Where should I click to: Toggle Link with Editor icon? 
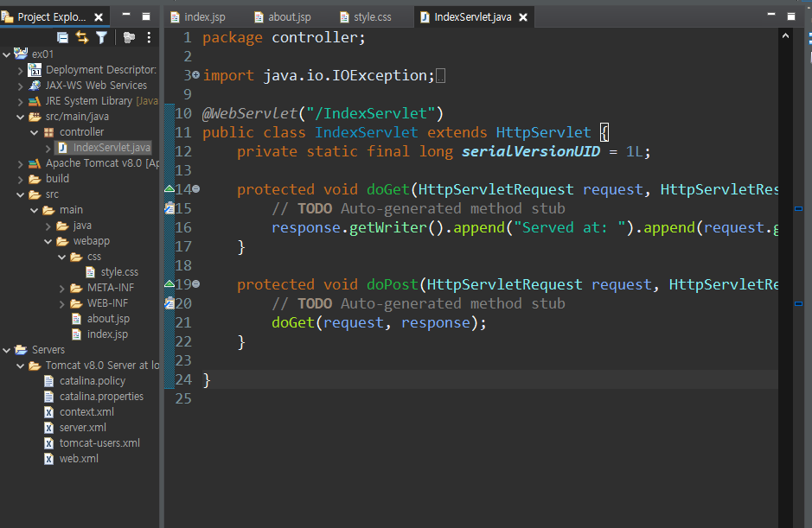82,37
